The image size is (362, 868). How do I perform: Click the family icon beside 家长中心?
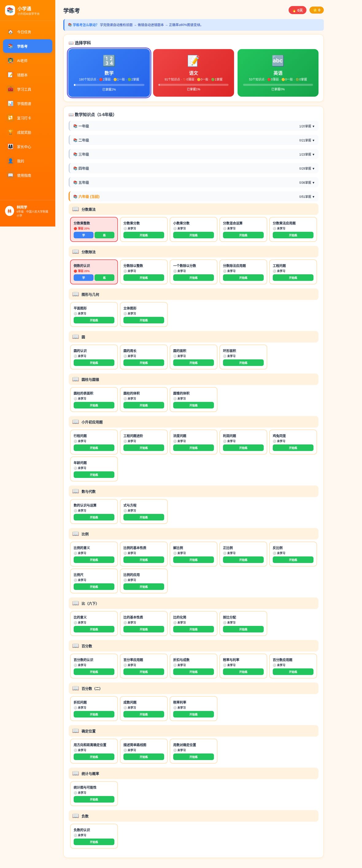[x=10, y=147]
